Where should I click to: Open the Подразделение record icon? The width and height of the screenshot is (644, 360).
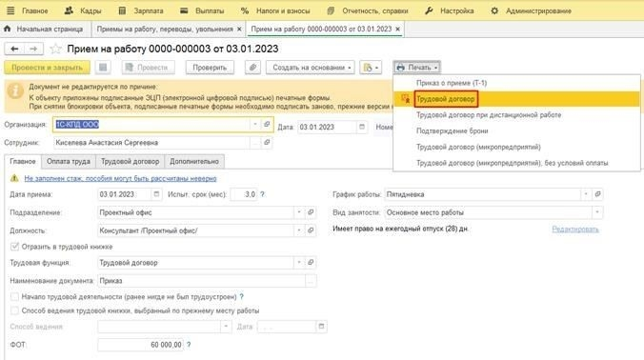tap(311, 212)
